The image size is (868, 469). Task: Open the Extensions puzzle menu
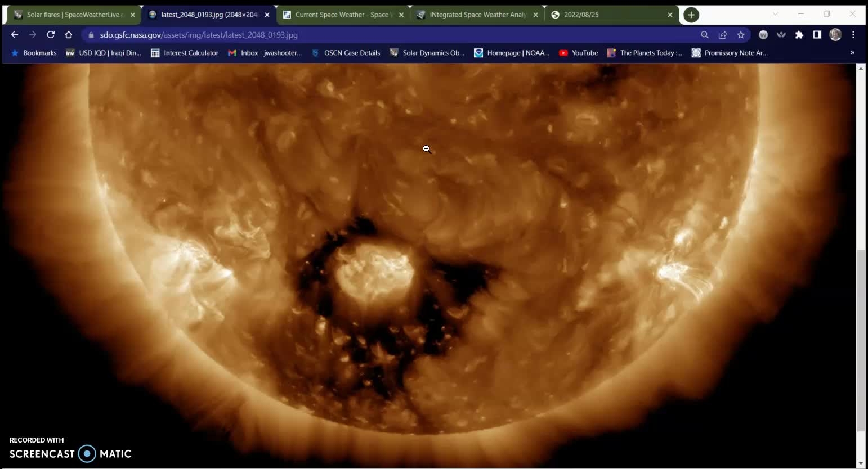[x=799, y=35]
